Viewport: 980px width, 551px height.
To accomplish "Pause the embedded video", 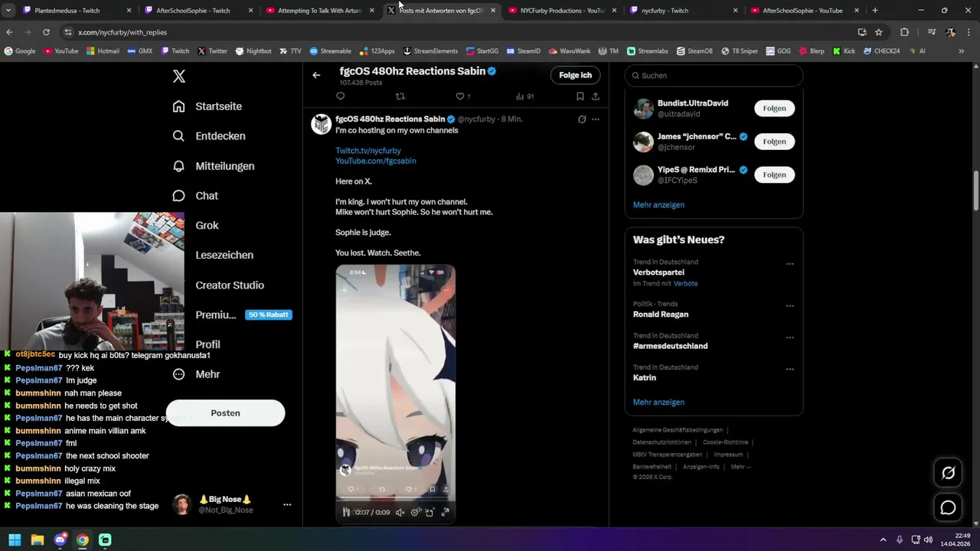I will click(346, 512).
